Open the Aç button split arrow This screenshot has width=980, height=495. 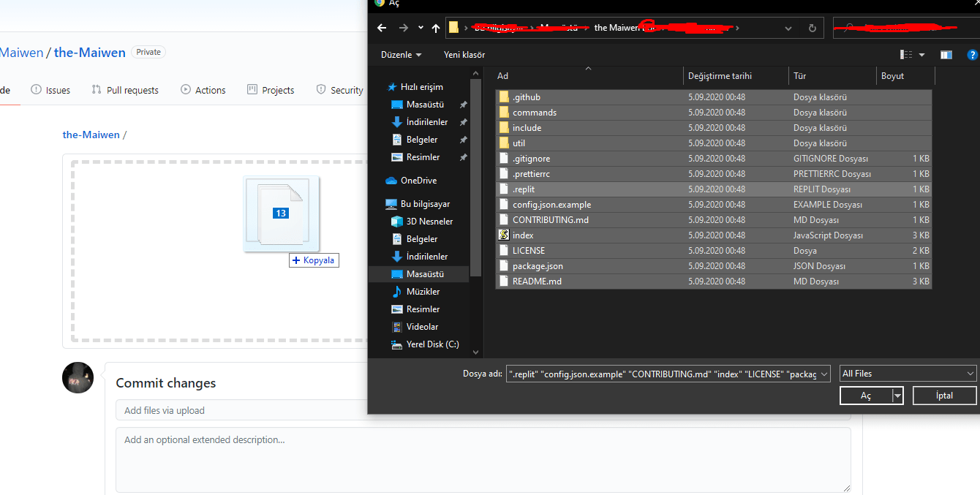click(898, 396)
